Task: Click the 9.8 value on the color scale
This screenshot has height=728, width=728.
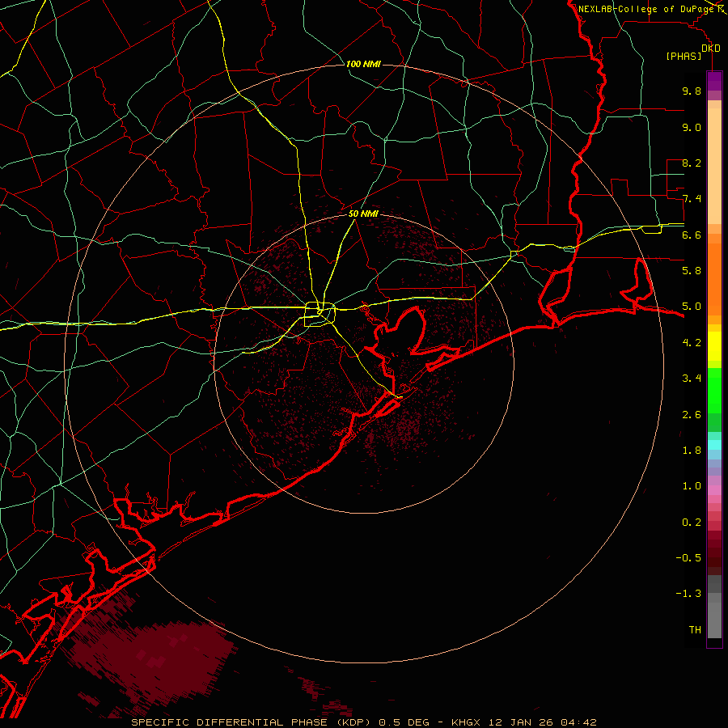Action: (692, 91)
